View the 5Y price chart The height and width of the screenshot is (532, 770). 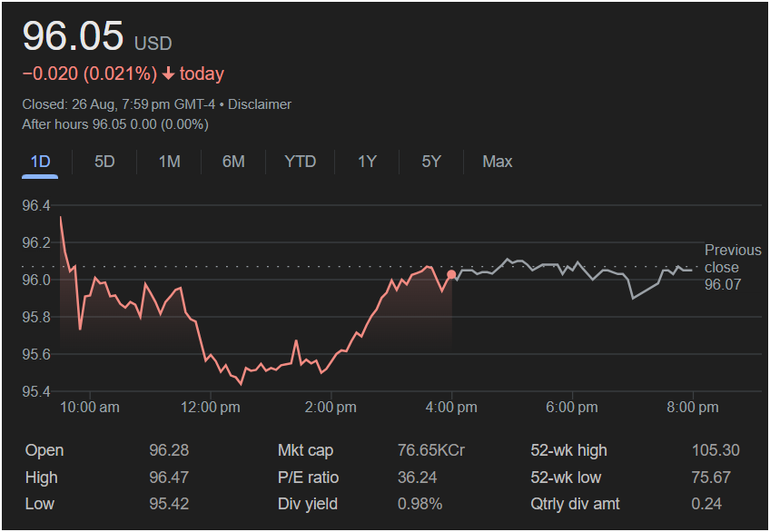431,162
